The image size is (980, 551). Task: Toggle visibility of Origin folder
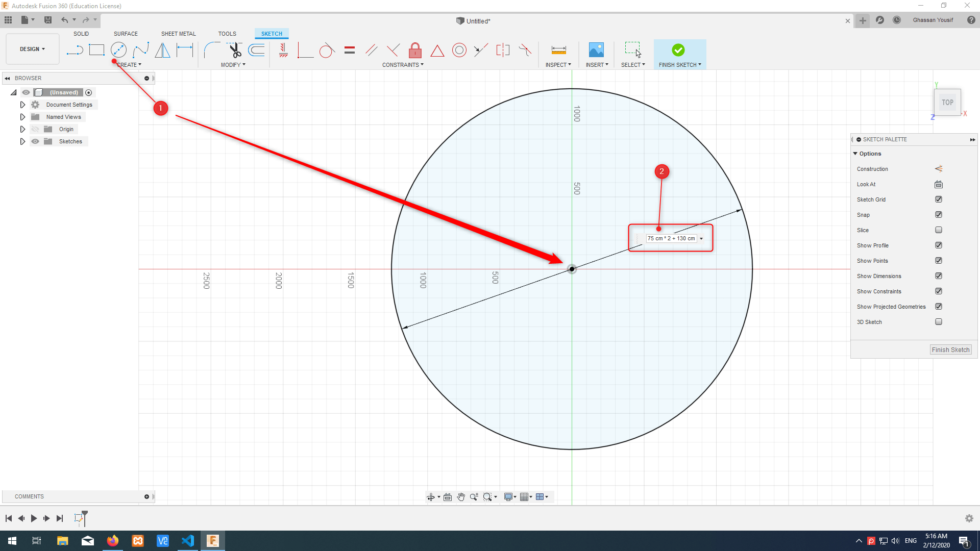(35, 129)
